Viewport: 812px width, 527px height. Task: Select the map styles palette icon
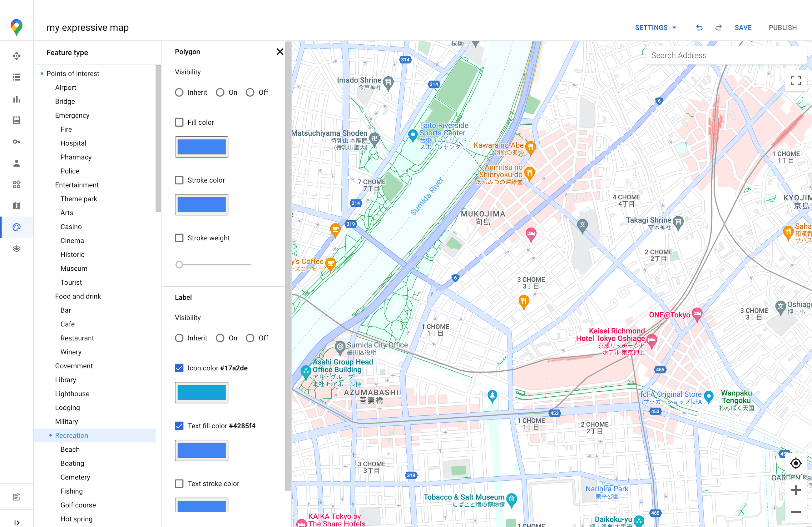[x=16, y=227]
